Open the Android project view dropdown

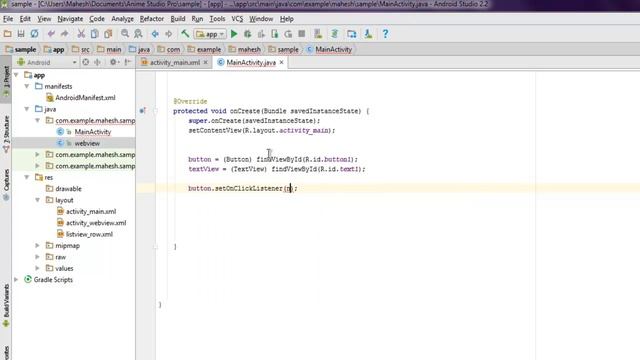[x=47, y=62]
